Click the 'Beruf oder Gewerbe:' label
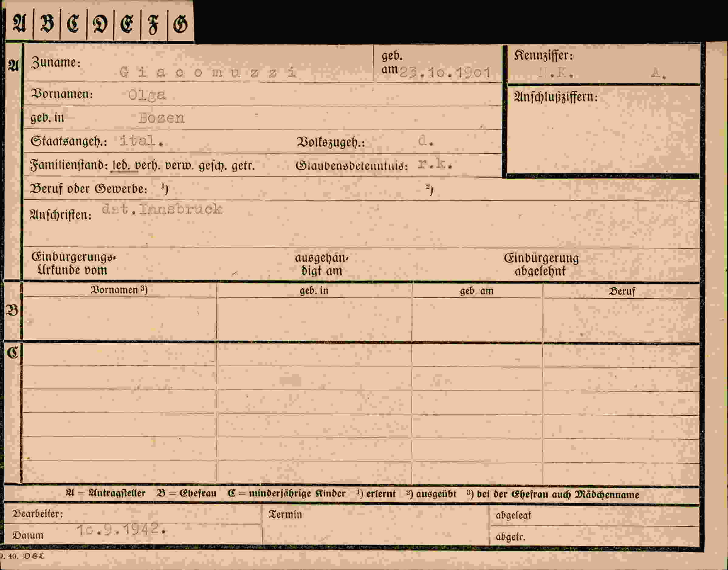The width and height of the screenshot is (728, 570). (88, 189)
